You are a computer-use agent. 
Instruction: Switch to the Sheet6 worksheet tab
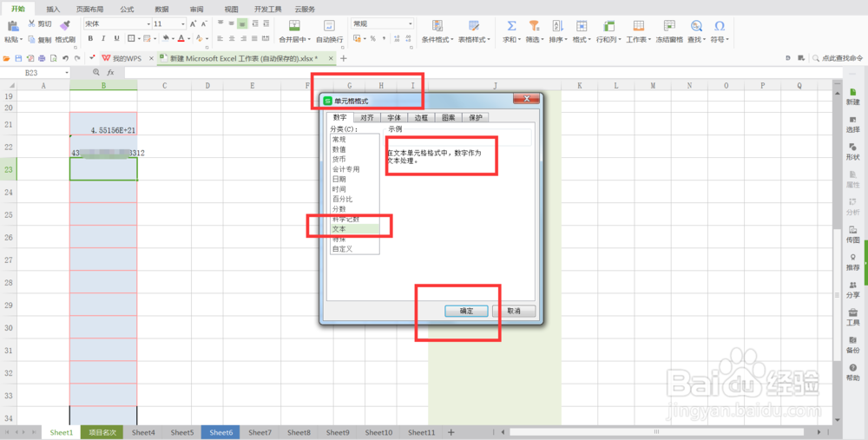(220, 432)
